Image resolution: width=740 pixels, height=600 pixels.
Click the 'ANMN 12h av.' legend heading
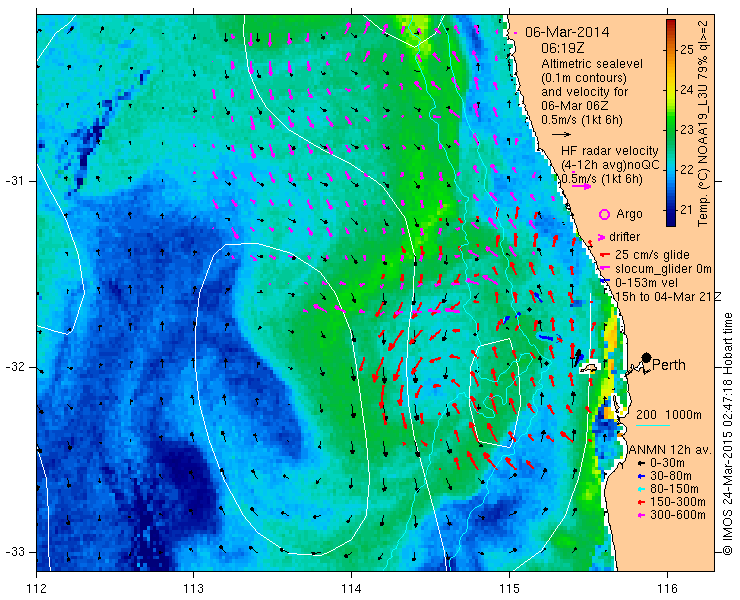[x=671, y=450]
